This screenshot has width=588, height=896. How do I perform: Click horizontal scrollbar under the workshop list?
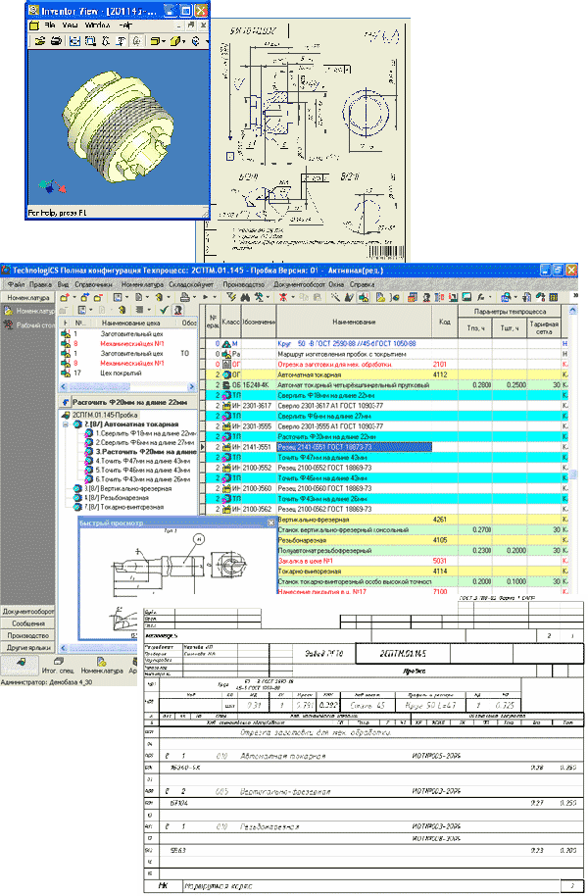pos(125,387)
